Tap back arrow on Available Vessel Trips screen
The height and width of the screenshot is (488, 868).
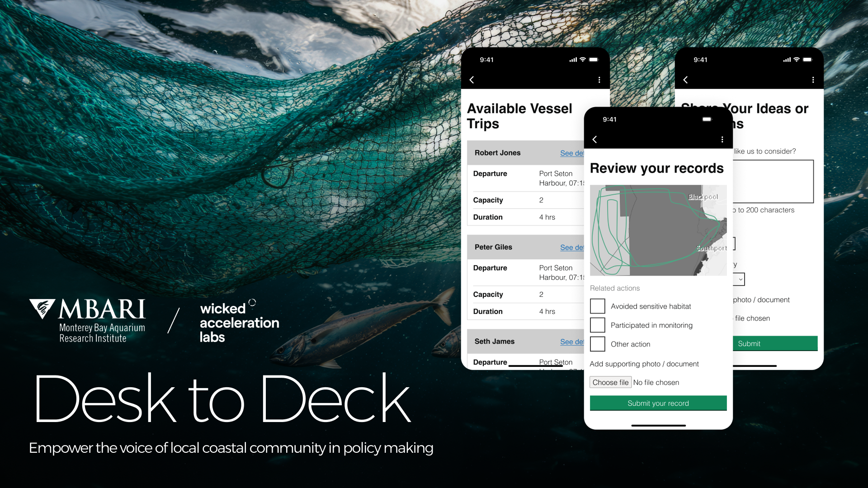tap(472, 80)
